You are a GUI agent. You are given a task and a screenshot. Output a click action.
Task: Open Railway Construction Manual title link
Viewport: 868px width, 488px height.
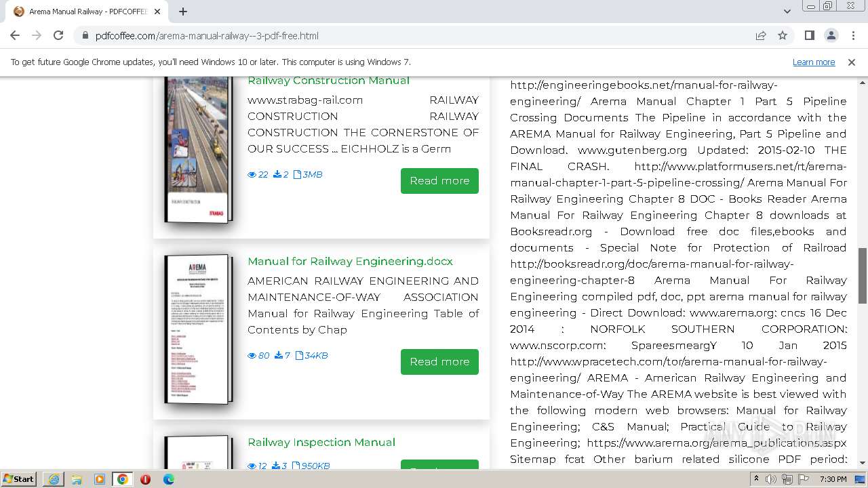tap(328, 80)
